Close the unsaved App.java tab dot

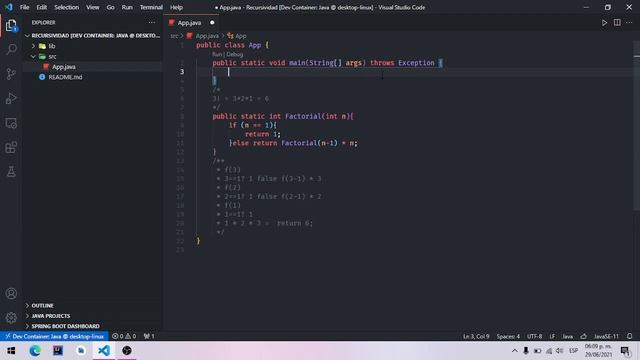click(x=212, y=23)
